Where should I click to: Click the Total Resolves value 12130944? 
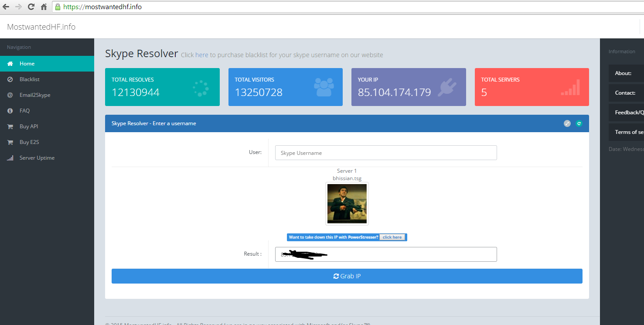click(136, 92)
